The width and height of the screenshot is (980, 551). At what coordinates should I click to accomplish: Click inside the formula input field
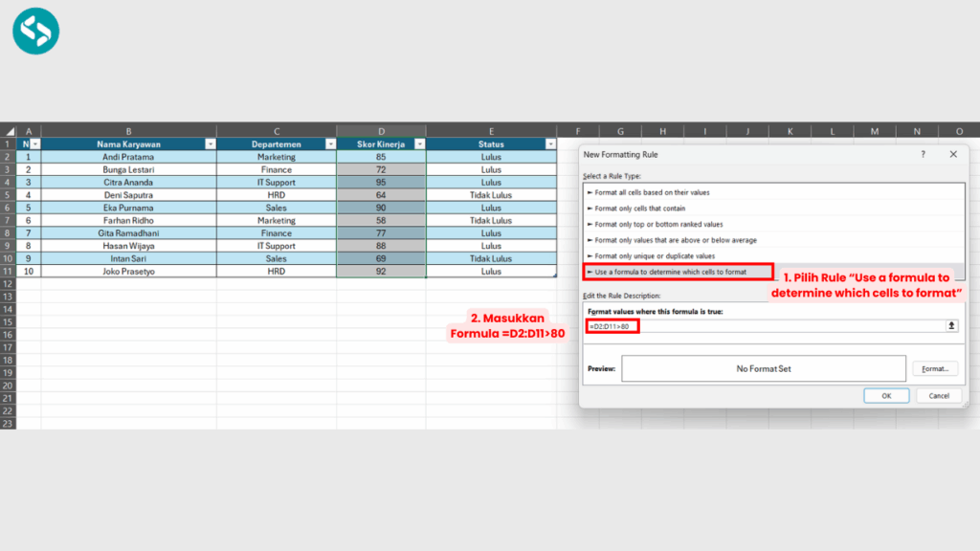(785, 326)
